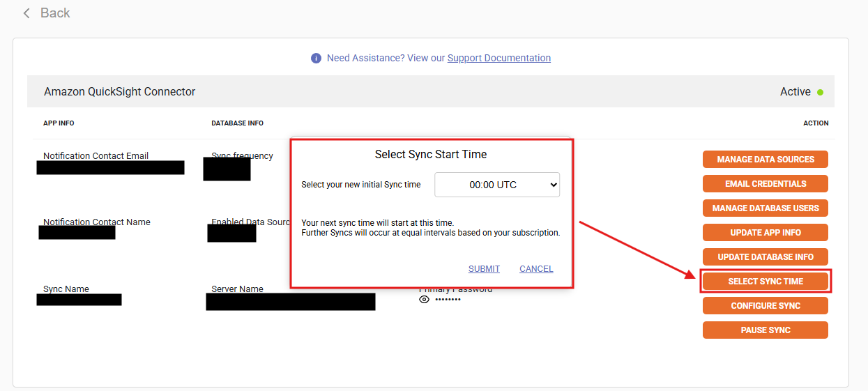Click the masked Primary Password dots
The height and width of the screenshot is (391, 868).
tap(448, 300)
